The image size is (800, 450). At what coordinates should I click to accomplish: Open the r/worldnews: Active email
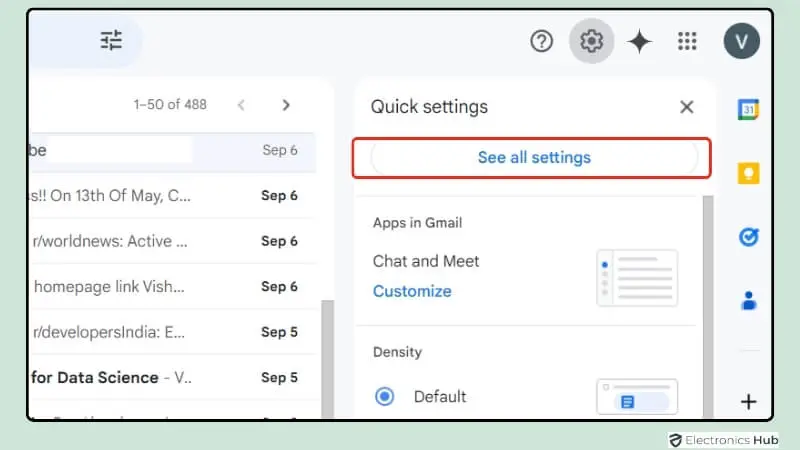(x=172, y=241)
